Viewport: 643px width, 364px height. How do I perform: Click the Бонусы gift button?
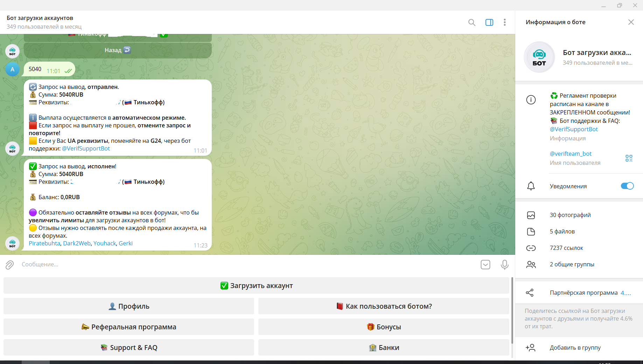pos(384,327)
